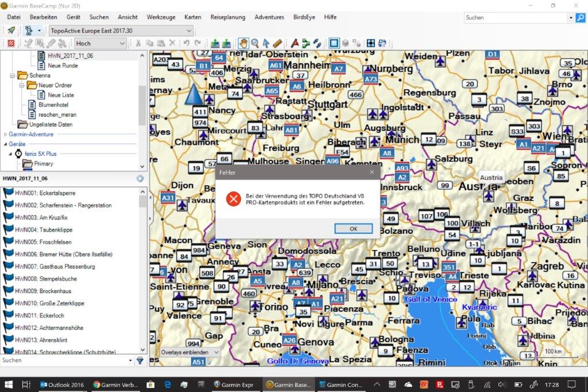Collapse the Geräte section
Screen dimensions: 588x392
[5, 144]
